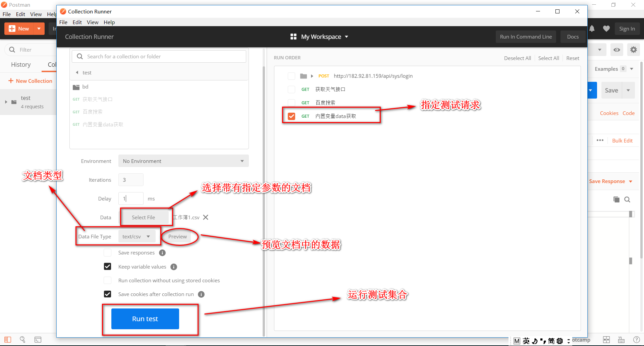Click the search magnifier icon in collection search
This screenshot has width=644, height=346.
[80, 56]
